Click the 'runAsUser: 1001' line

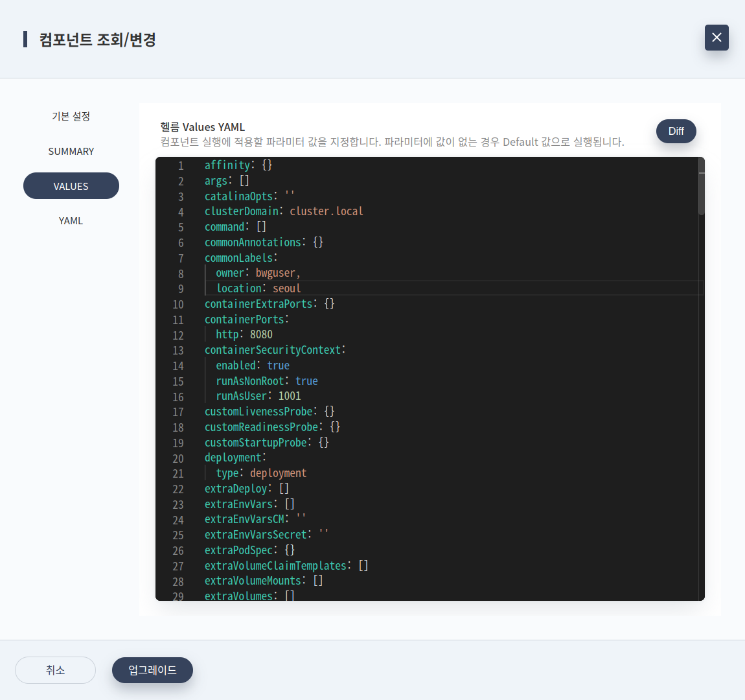tap(258, 396)
